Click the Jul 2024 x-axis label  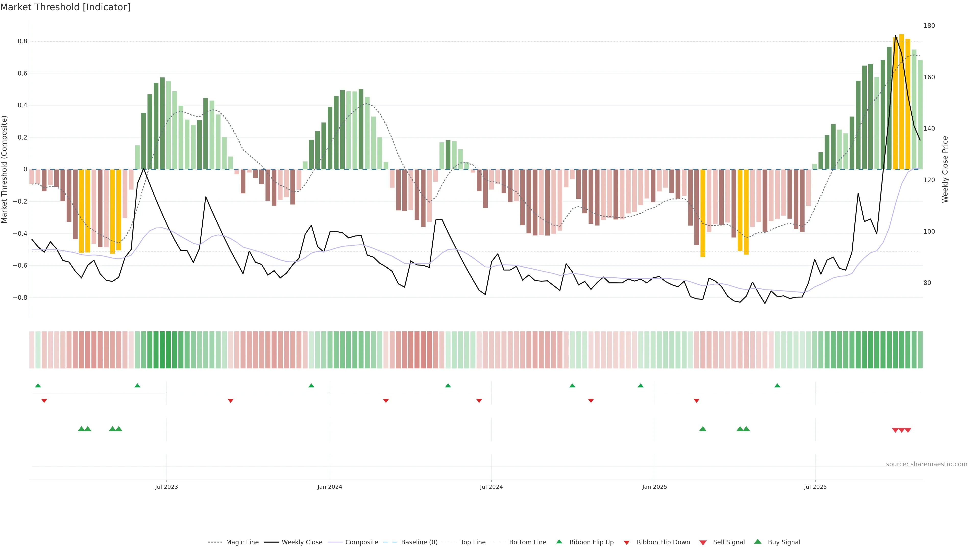(x=491, y=487)
